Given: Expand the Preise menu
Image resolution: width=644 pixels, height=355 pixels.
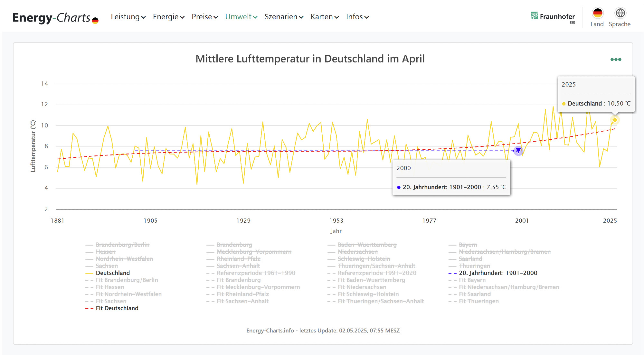Looking at the screenshot, I should pos(205,17).
